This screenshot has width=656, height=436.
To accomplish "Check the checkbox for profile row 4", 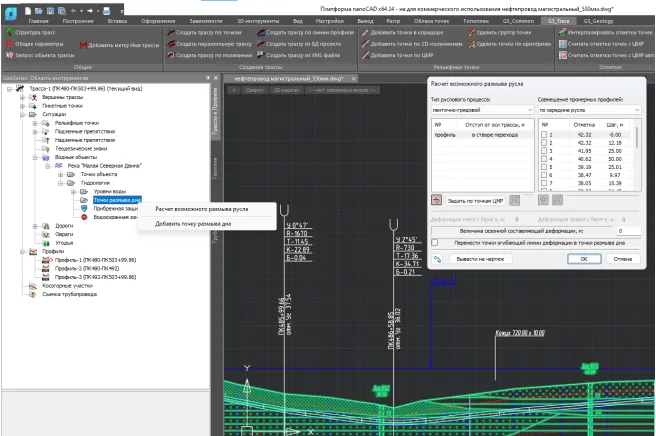I will pos(544,158).
